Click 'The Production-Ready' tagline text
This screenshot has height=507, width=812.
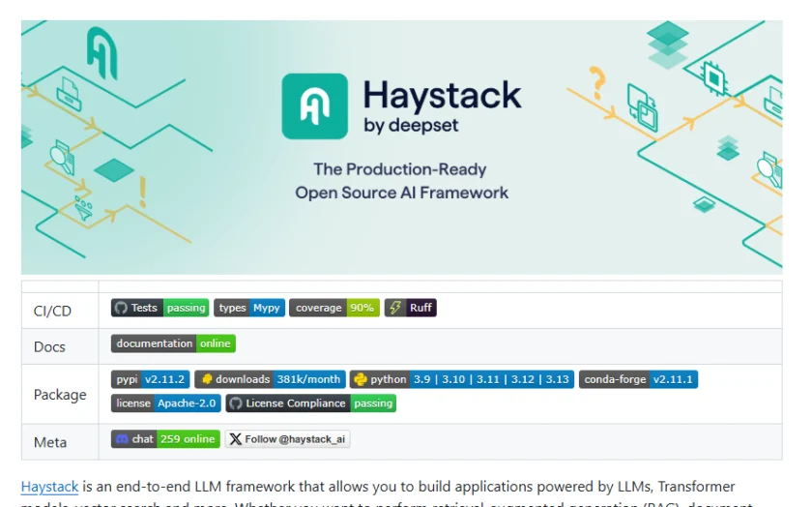(400, 169)
